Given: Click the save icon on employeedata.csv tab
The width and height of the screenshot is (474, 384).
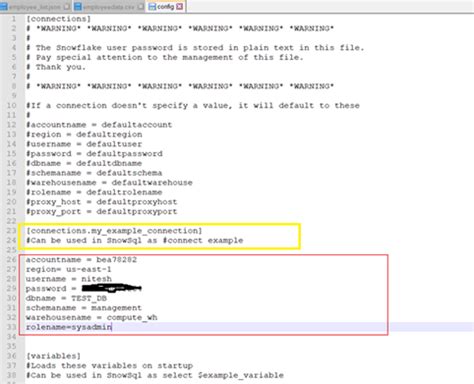Looking at the screenshot, I should [x=78, y=7].
